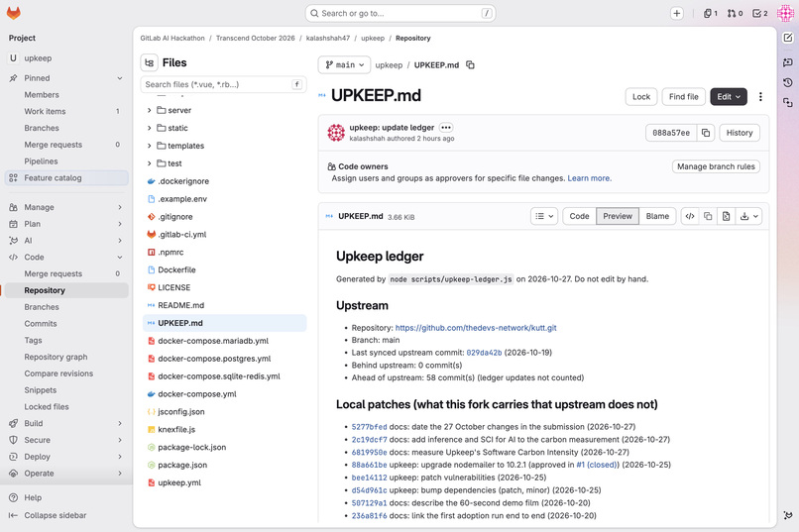
Task: Open the kutt.git GitHub repository link
Action: coord(476,328)
